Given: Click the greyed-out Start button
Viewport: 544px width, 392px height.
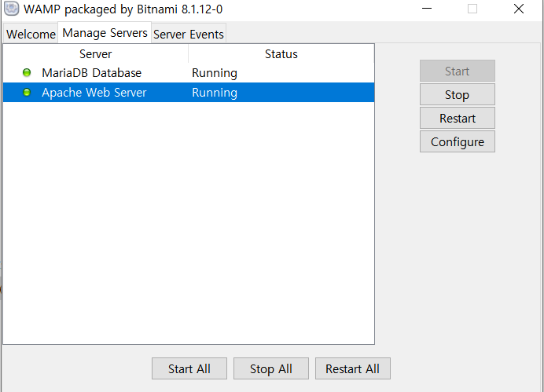Looking at the screenshot, I should (x=458, y=71).
